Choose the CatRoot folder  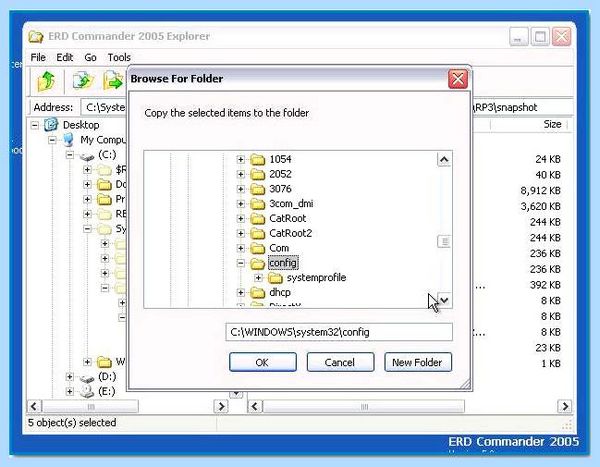pos(287,219)
